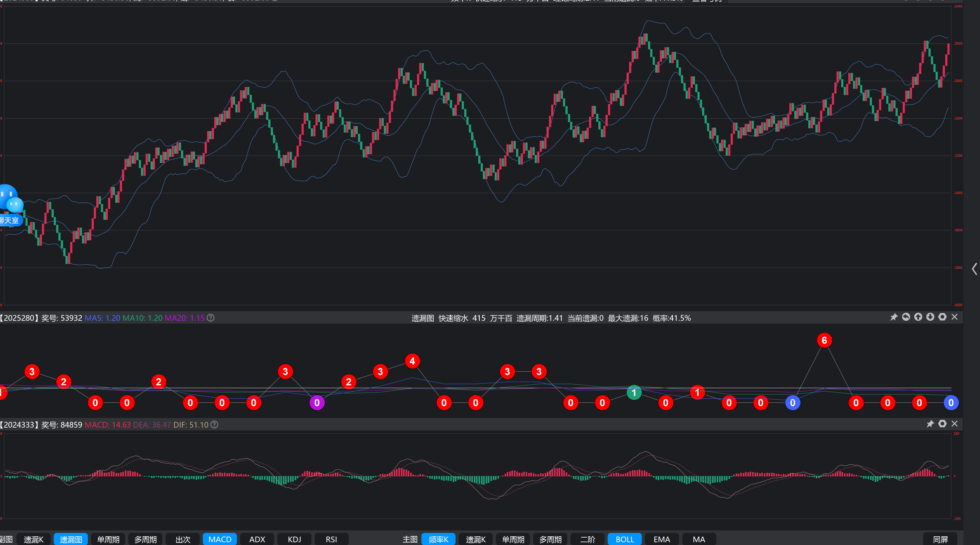The height and width of the screenshot is (545, 980).
Task: Expand the collapsed right side panel chevron
Action: click(x=974, y=269)
